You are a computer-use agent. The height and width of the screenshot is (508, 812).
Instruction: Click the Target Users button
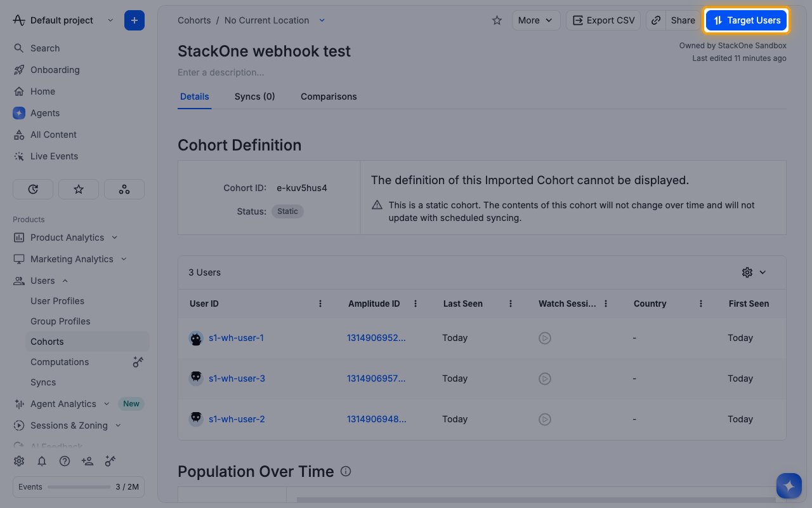coord(747,20)
